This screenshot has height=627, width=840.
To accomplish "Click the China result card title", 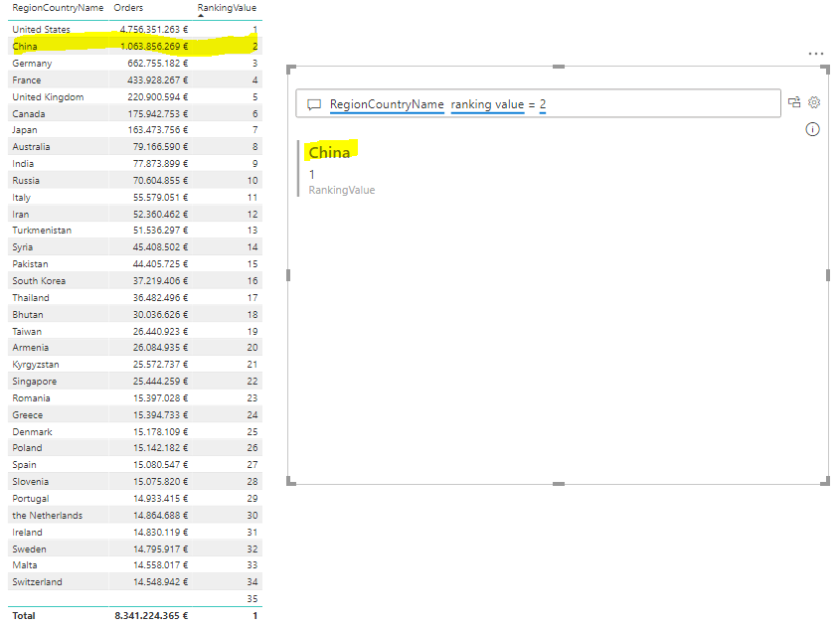I will [329, 153].
